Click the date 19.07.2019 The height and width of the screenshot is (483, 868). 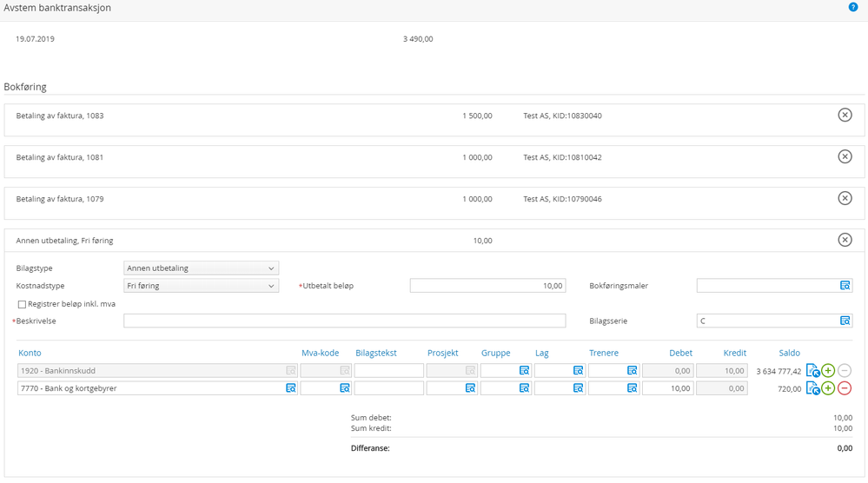click(35, 39)
